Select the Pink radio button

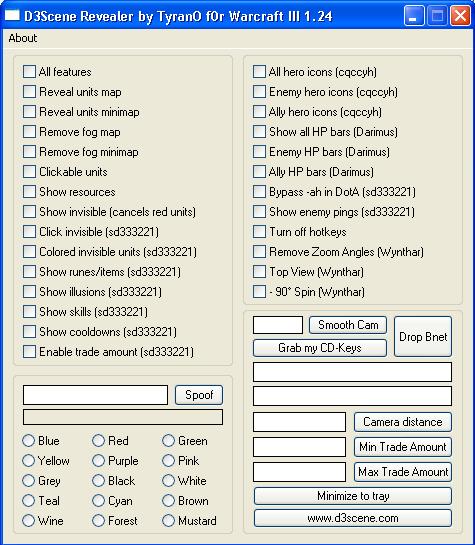click(169, 461)
